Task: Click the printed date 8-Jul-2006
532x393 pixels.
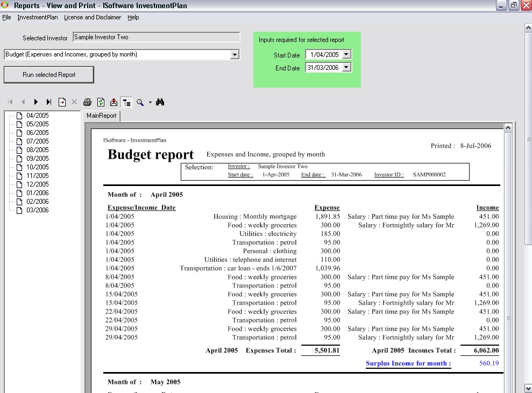Action: coord(476,146)
